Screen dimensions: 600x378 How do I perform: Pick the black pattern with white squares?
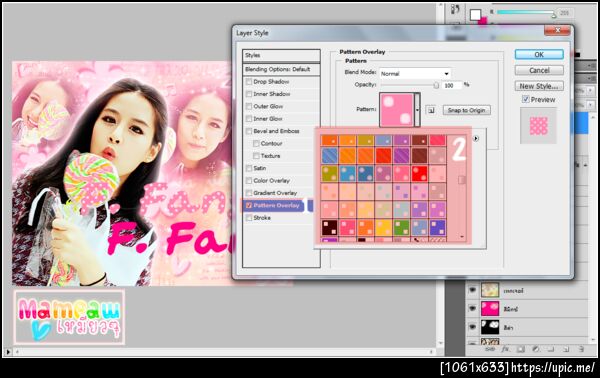[329, 228]
